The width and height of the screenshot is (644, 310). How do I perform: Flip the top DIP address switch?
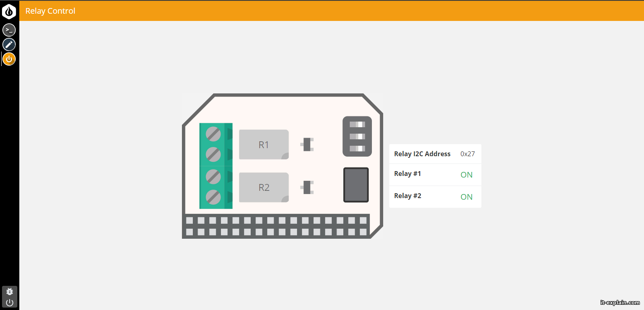(357, 124)
